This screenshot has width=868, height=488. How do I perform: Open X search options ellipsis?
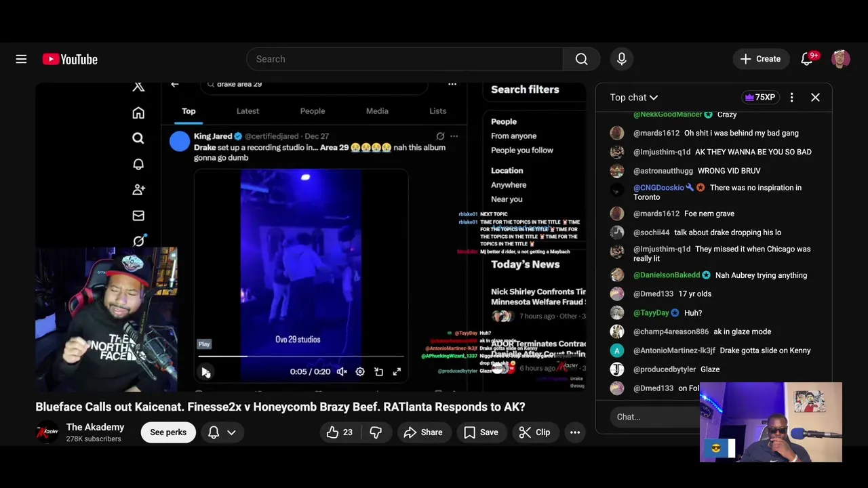pos(452,84)
